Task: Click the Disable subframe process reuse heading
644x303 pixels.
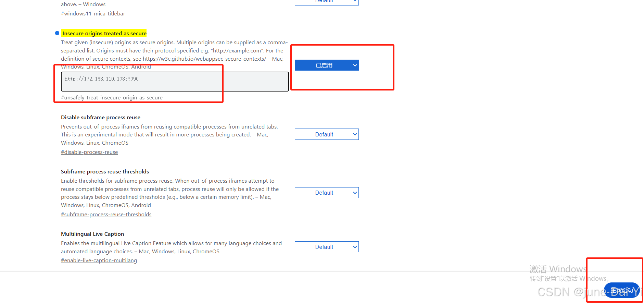Action: 101,118
